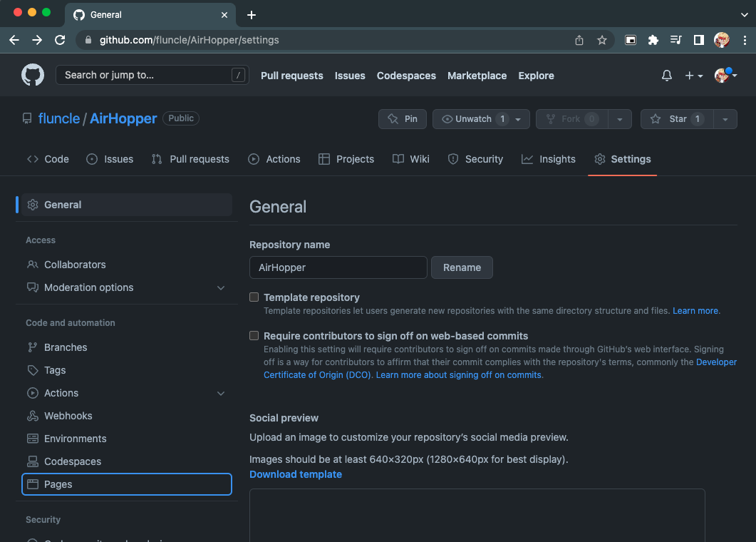Select Webhooks in the settings sidebar
Image resolution: width=756 pixels, height=542 pixels.
[68, 416]
